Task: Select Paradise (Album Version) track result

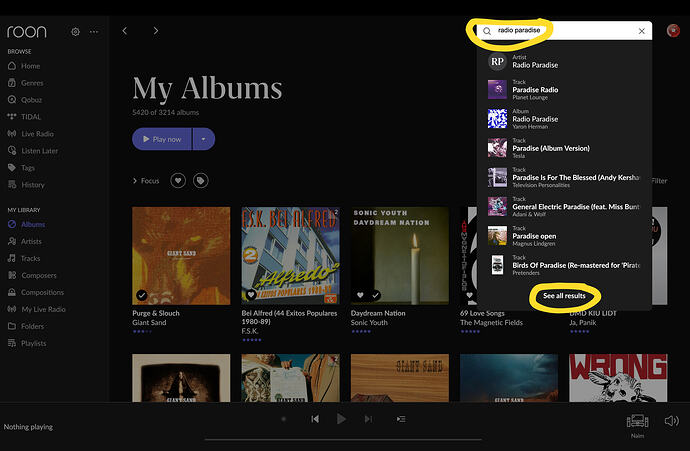Action: pyautogui.click(x=564, y=148)
